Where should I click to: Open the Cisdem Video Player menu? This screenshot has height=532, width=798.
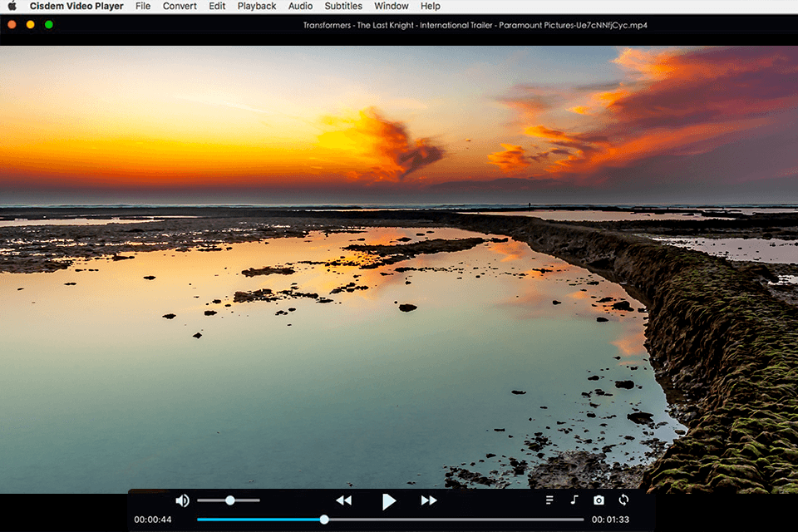[76, 6]
